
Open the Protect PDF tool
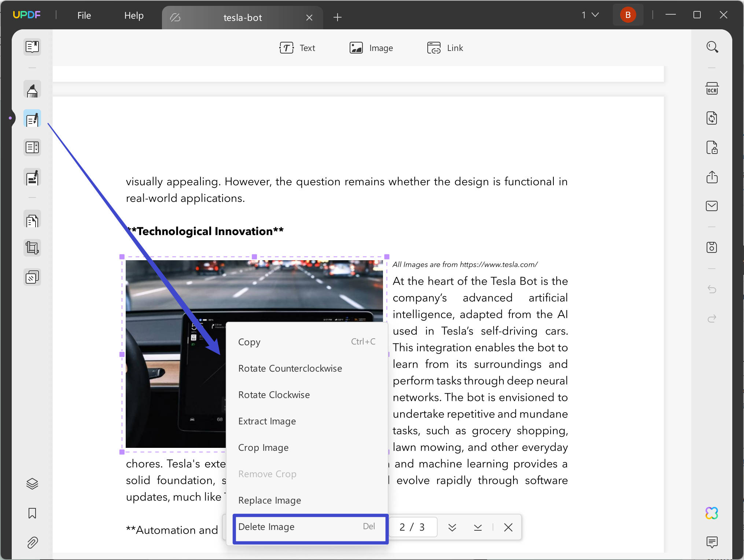(x=711, y=148)
